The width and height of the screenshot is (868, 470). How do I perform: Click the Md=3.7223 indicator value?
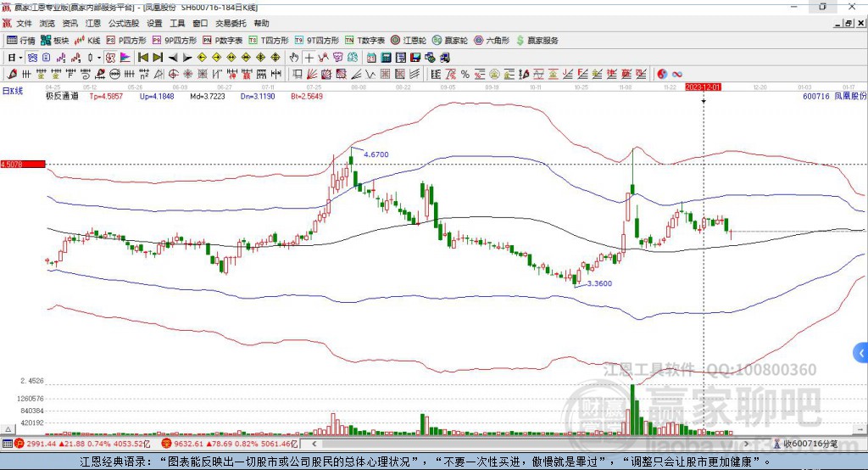pos(208,96)
